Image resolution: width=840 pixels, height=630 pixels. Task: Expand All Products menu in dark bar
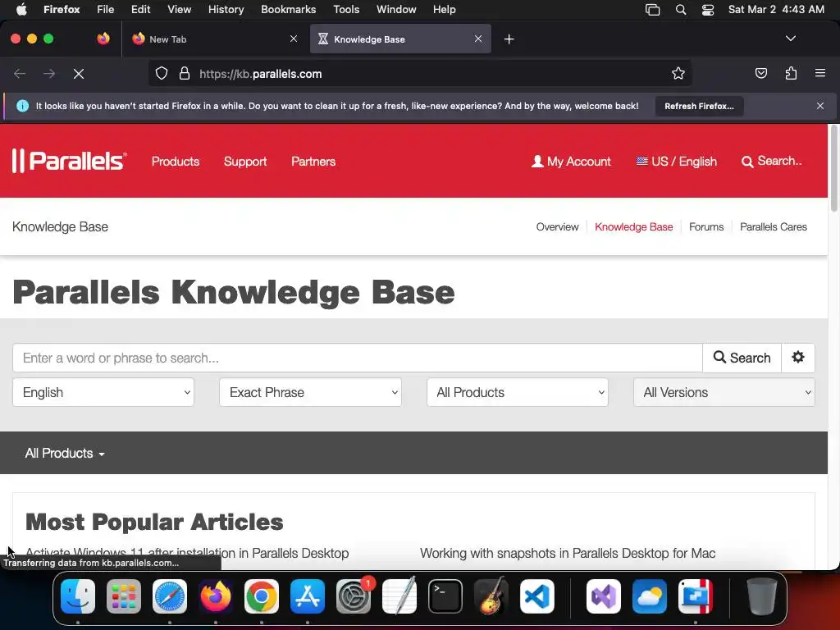pos(65,453)
